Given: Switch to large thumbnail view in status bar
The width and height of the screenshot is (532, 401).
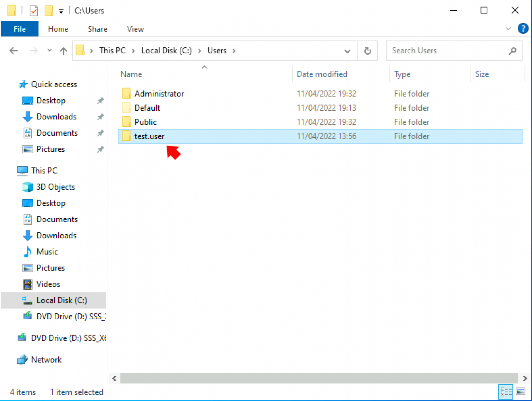Looking at the screenshot, I should [521, 392].
